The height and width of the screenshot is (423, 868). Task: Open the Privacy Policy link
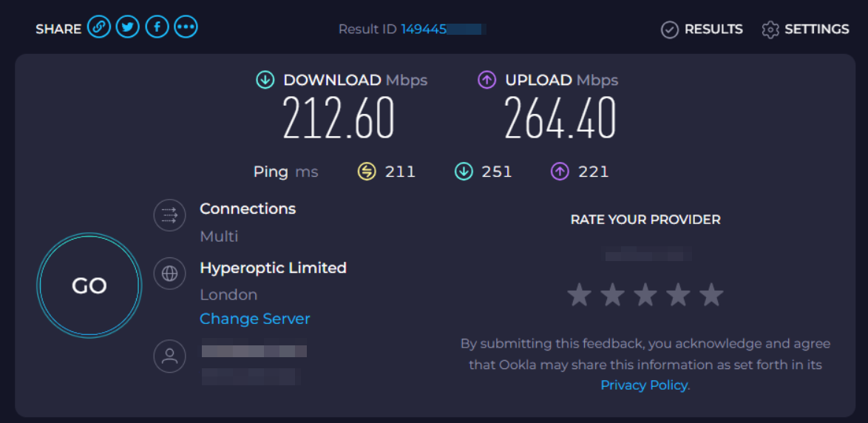point(644,385)
